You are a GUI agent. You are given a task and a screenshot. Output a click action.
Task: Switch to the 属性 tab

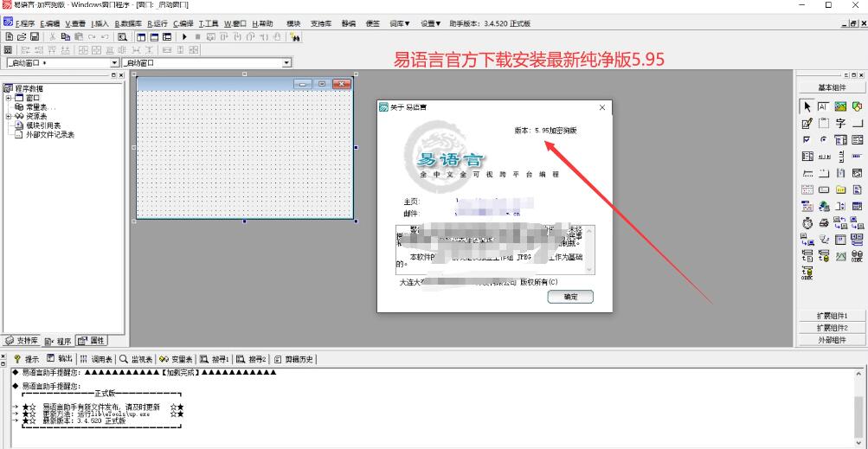click(92, 341)
